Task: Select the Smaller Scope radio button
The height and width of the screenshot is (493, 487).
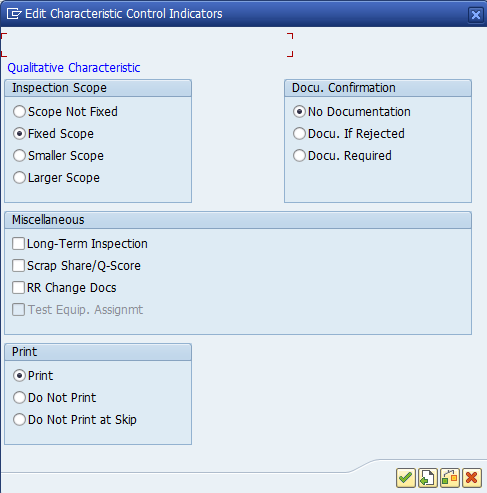Action: 19,156
